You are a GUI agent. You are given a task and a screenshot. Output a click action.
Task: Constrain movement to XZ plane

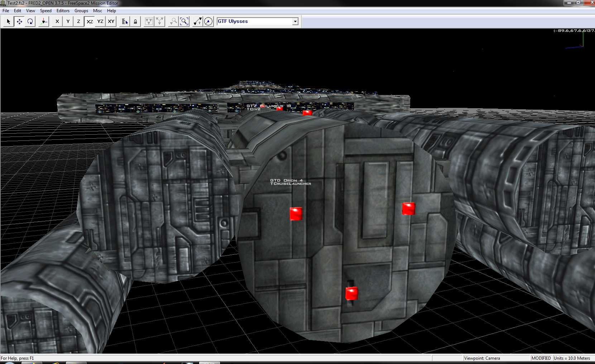[90, 21]
